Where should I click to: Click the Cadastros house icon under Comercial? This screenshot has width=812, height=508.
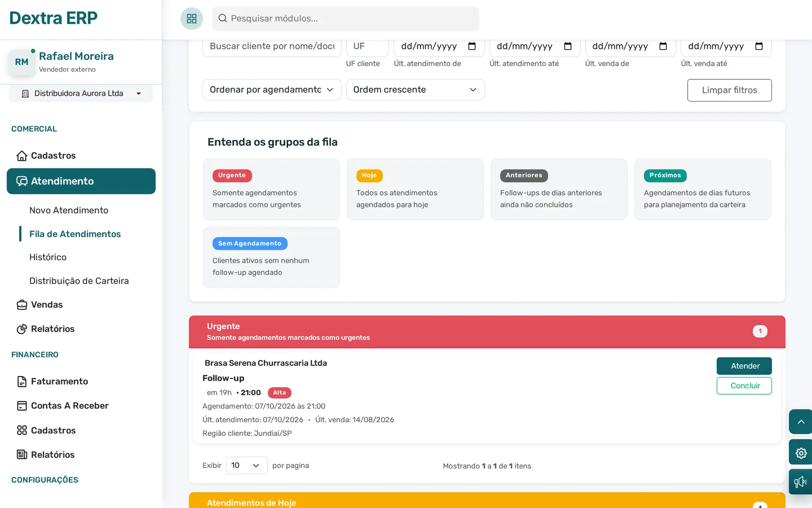[22, 155]
